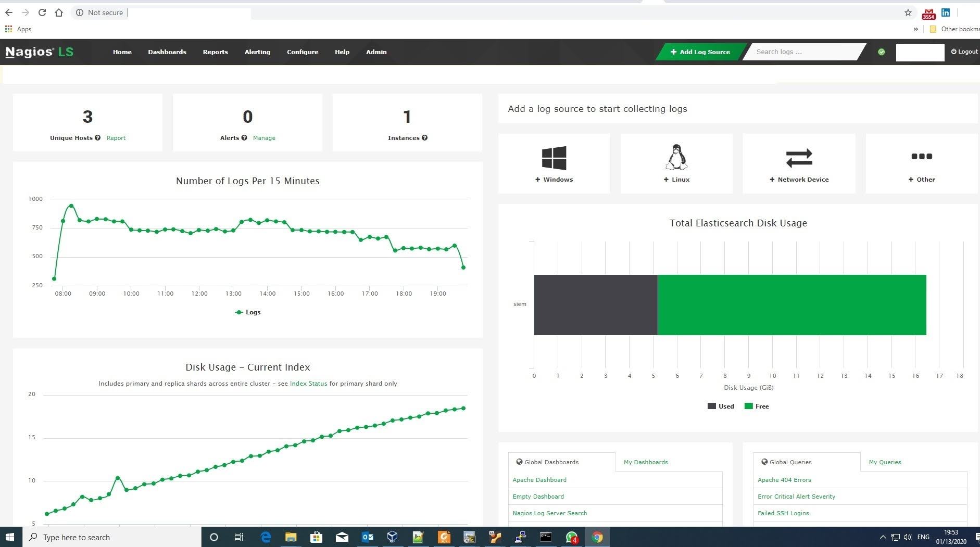Click the Windows taskbar search box
Screen dimensions: 980x547
coord(112,537)
